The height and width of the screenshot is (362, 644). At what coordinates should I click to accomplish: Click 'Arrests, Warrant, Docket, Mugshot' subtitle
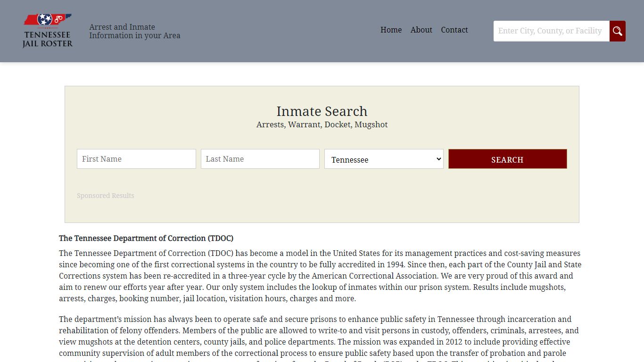coord(322,125)
